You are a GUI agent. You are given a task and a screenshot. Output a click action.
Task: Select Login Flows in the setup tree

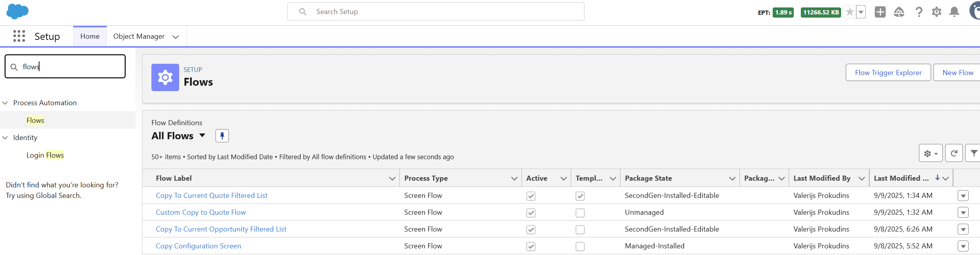tap(45, 155)
